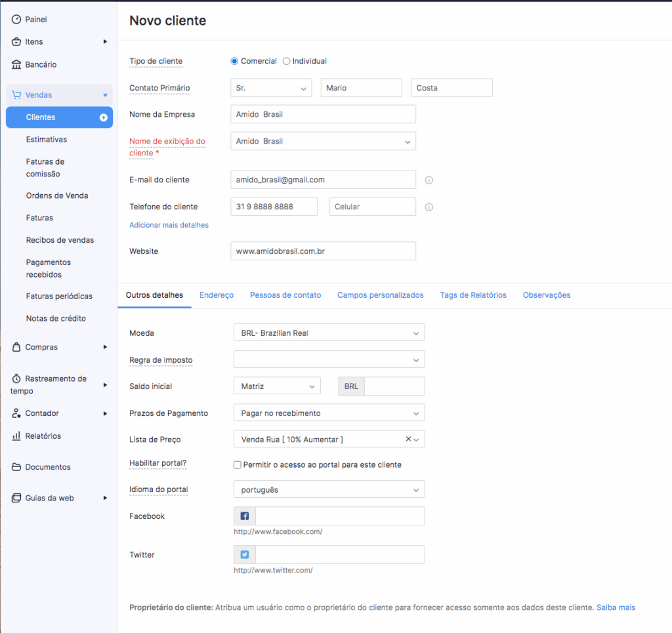Click the Vendas shopping cart icon

(16, 94)
